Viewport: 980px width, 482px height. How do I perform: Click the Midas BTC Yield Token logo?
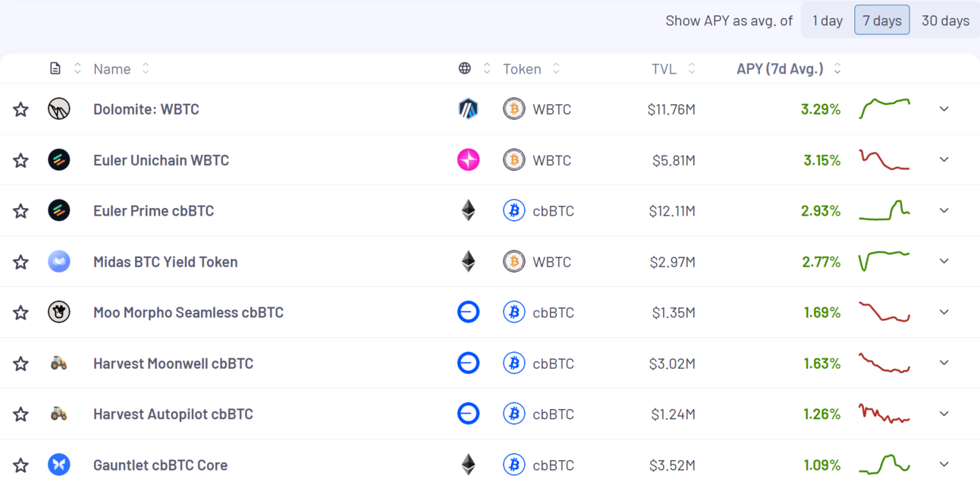pos(59,262)
